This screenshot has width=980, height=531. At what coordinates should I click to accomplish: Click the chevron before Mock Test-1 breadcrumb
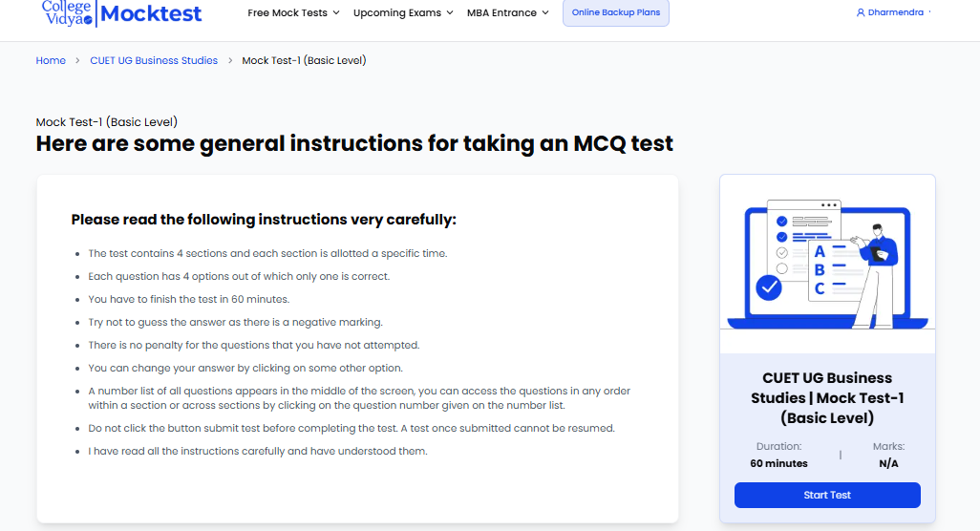coord(230,61)
